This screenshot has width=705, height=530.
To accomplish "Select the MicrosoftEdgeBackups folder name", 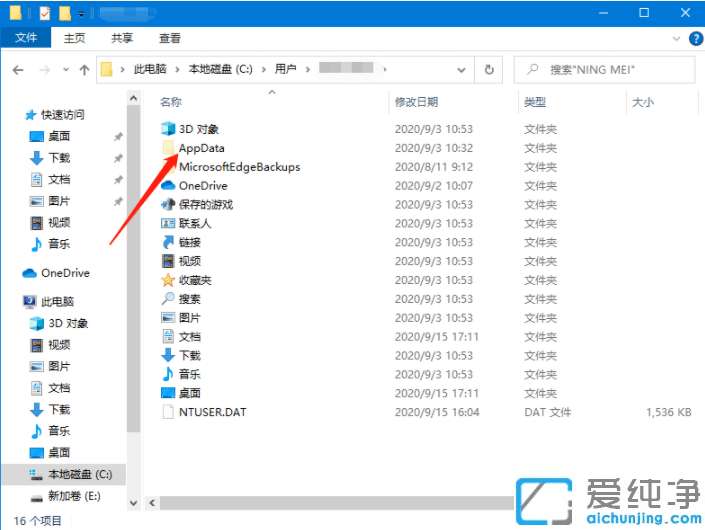I will pyautogui.click(x=240, y=167).
